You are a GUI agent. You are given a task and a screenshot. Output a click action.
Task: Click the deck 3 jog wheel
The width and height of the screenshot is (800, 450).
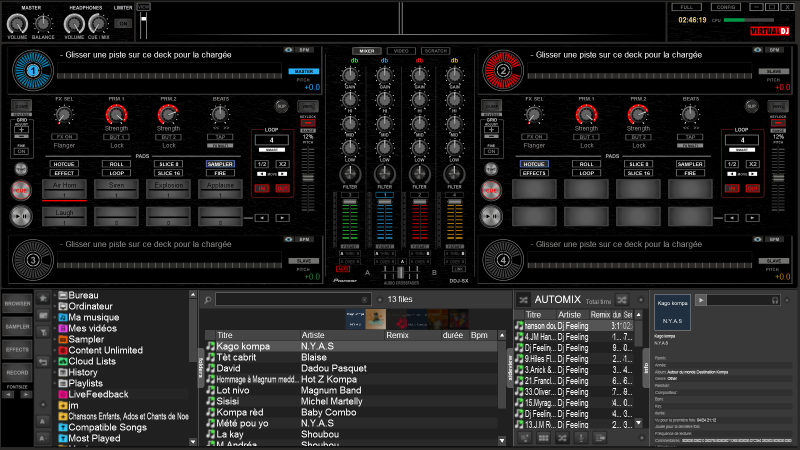[x=32, y=260]
